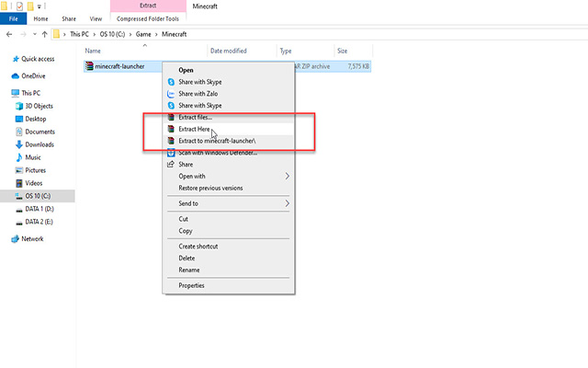Viewport: 588px width, 368px height.
Task: Click Properties in the context menu
Action: pos(191,285)
